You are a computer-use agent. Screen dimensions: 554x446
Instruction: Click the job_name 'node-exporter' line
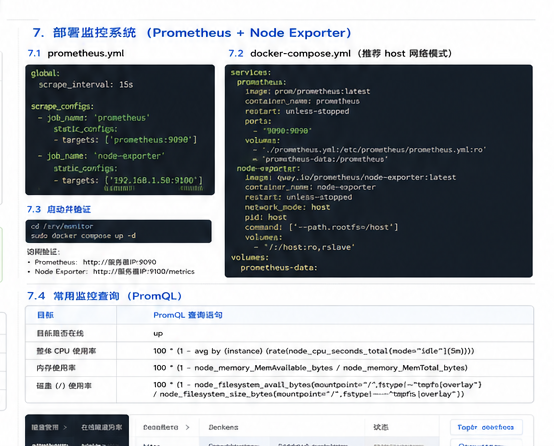click(101, 156)
